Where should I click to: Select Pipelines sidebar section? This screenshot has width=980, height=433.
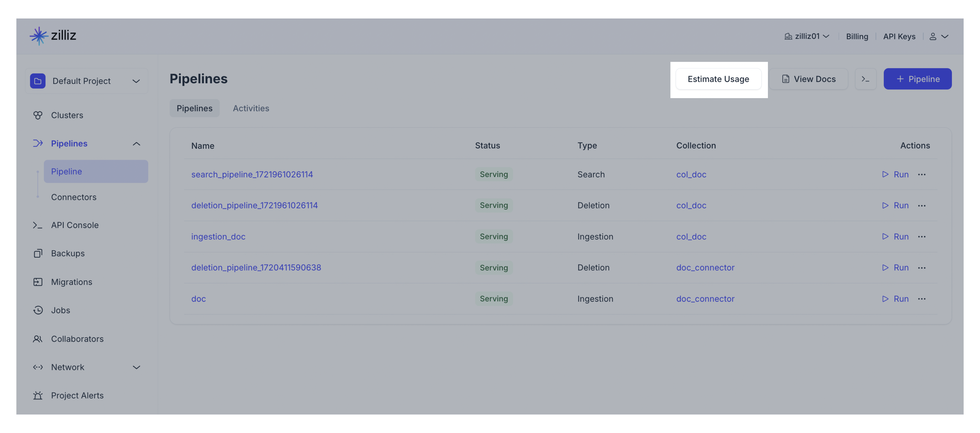tap(69, 143)
